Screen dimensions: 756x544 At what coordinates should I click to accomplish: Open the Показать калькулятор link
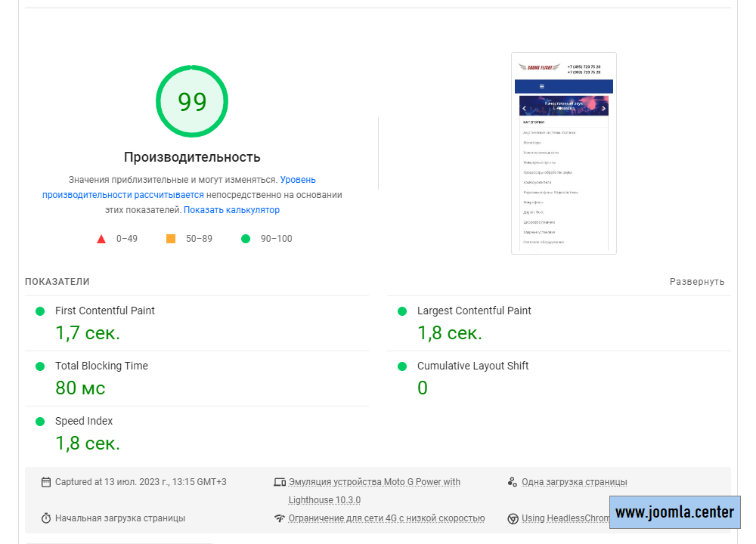pyautogui.click(x=231, y=210)
